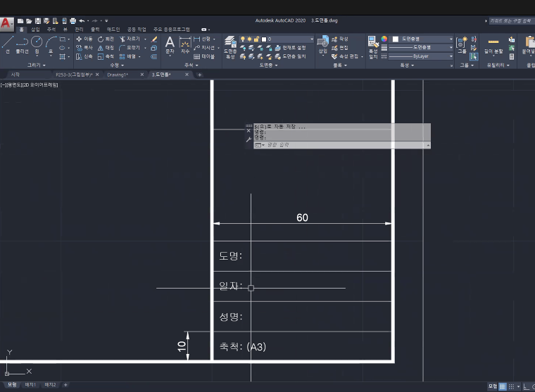Toggle layer 0 lock padlock icon
The height and width of the screenshot is (392, 535).
pos(256,39)
